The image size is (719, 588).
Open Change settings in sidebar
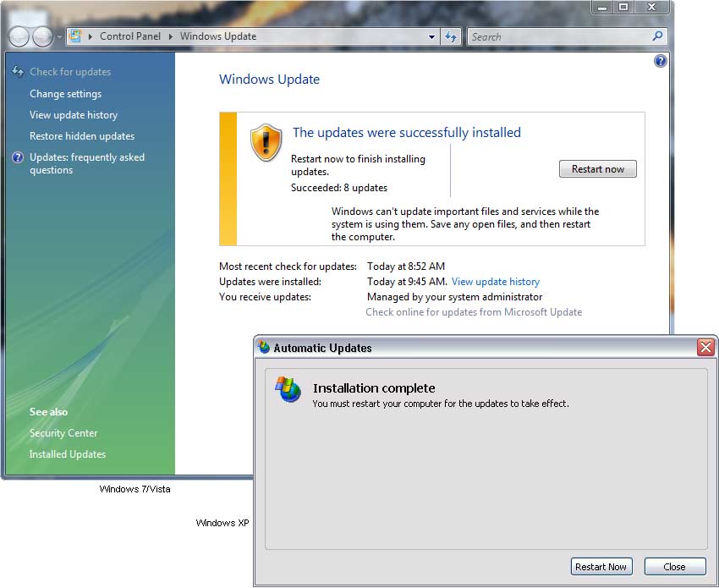66,94
